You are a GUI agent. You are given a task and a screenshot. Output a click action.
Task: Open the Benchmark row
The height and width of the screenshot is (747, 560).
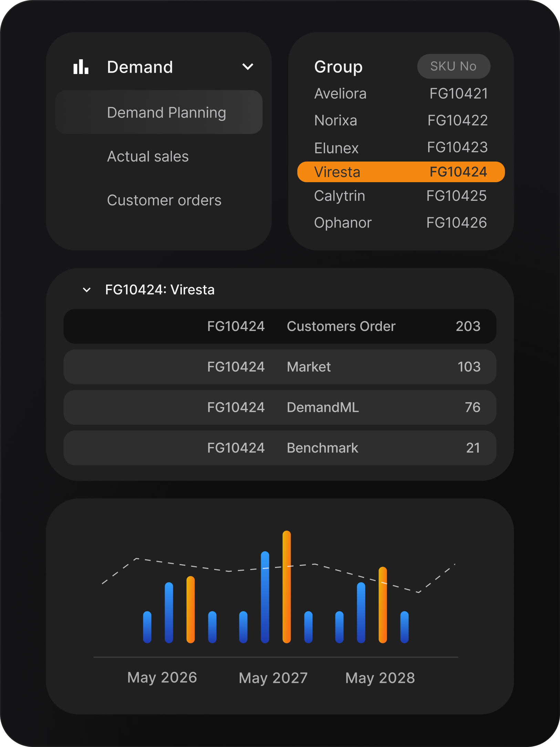click(280, 448)
